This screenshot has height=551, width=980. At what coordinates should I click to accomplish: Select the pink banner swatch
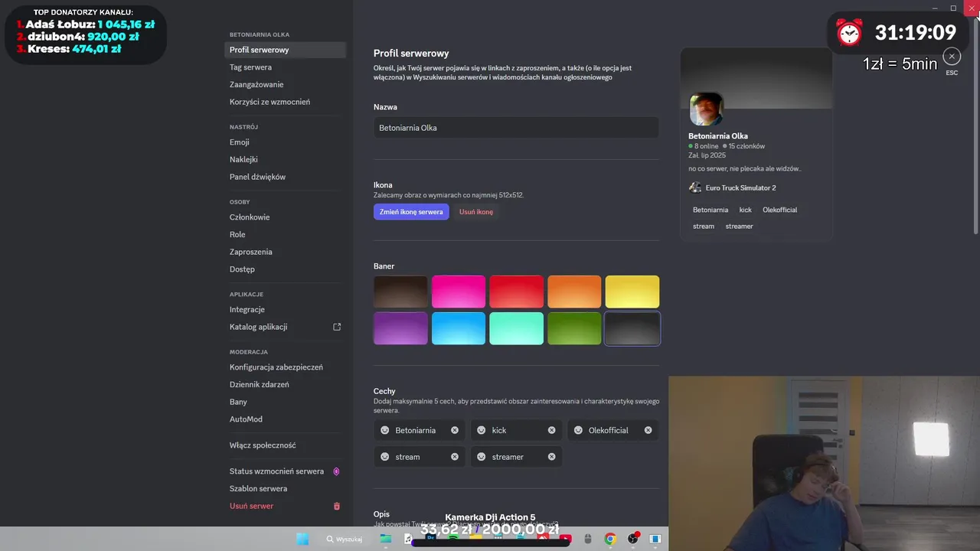point(459,292)
